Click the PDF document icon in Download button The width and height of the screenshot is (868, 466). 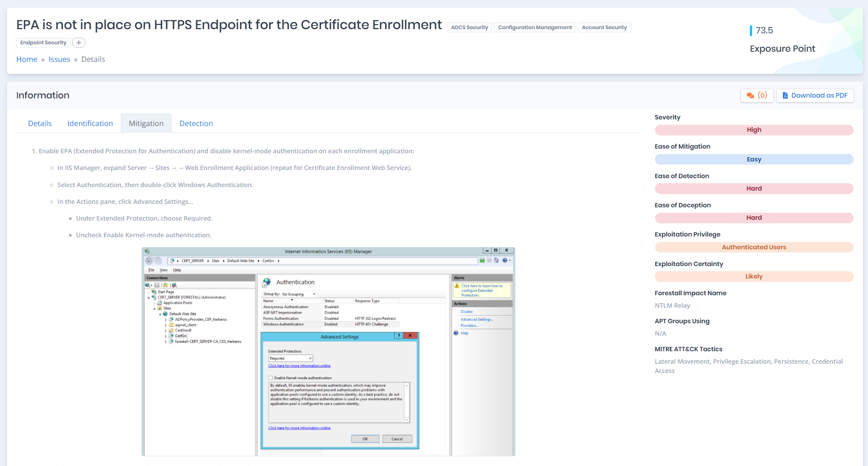pyautogui.click(x=785, y=95)
